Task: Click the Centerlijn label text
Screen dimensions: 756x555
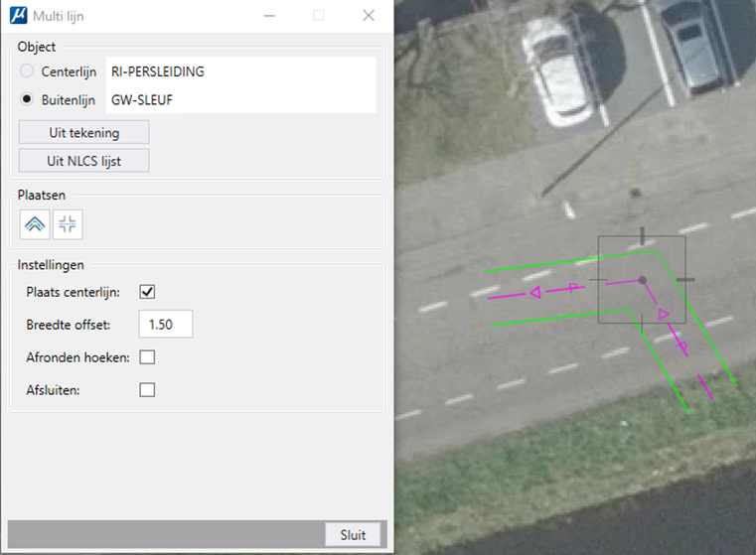Action: point(69,71)
